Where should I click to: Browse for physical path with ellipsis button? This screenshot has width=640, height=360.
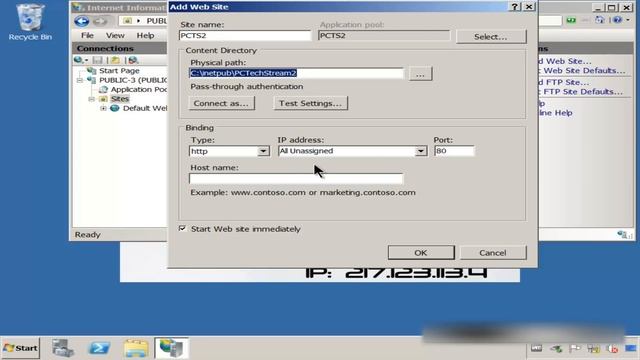point(420,74)
